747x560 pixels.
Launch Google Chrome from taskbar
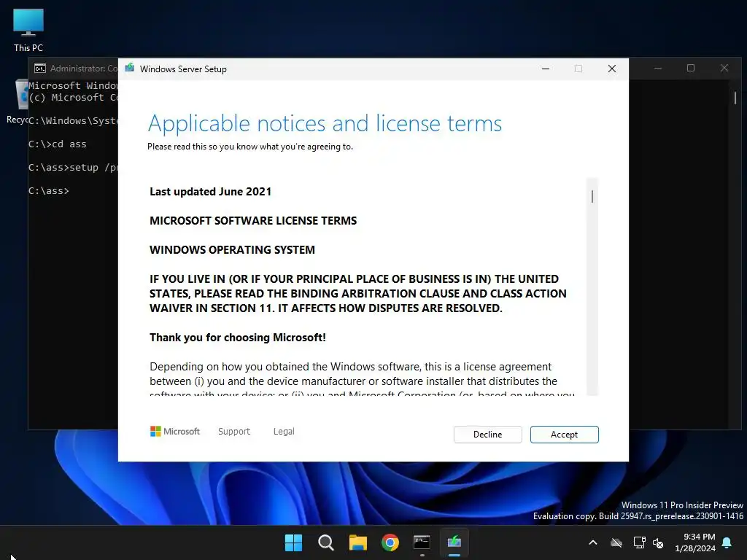point(390,542)
